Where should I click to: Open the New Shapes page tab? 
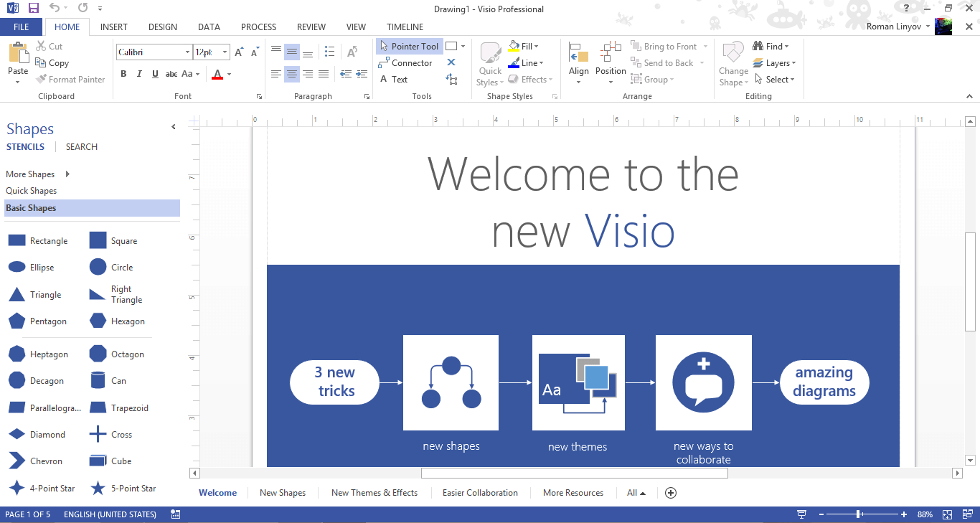click(x=283, y=493)
